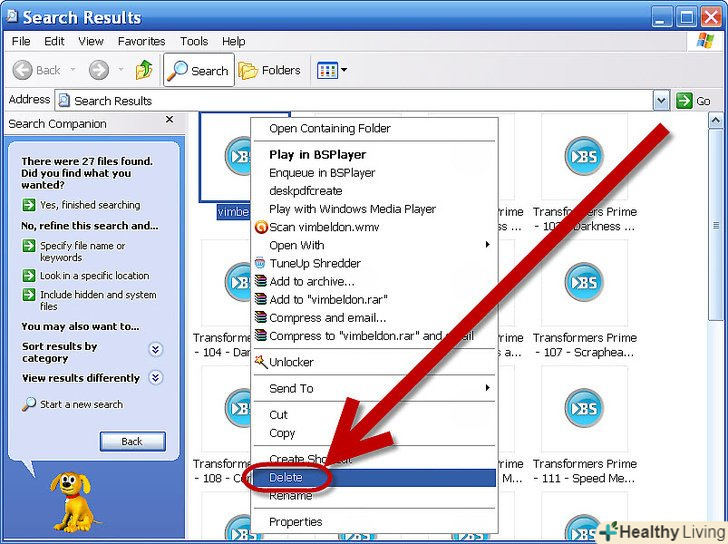Open the Tools menu
The height and width of the screenshot is (544, 728).
pyautogui.click(x=194, y=41)
